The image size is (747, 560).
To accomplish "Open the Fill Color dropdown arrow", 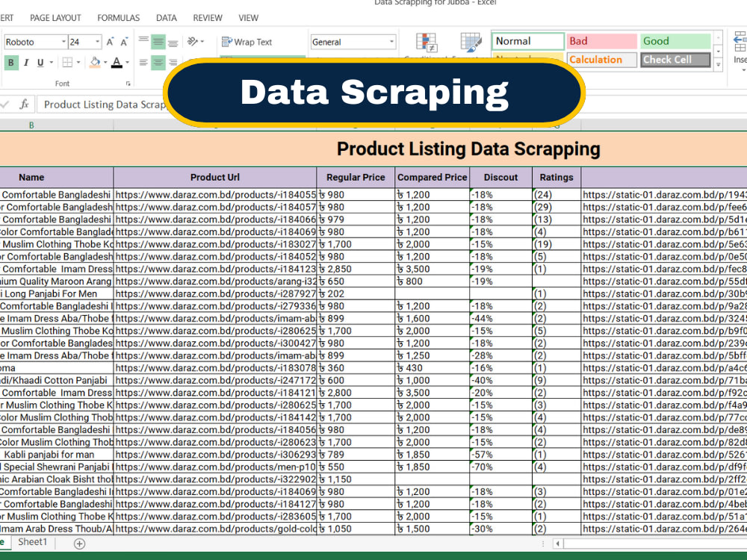I will click(105, 63).
